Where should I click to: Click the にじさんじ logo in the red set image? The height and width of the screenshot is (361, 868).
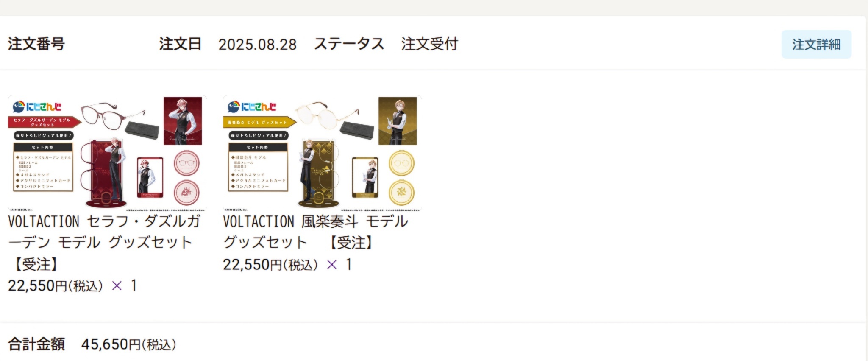(x=37, y=106)
